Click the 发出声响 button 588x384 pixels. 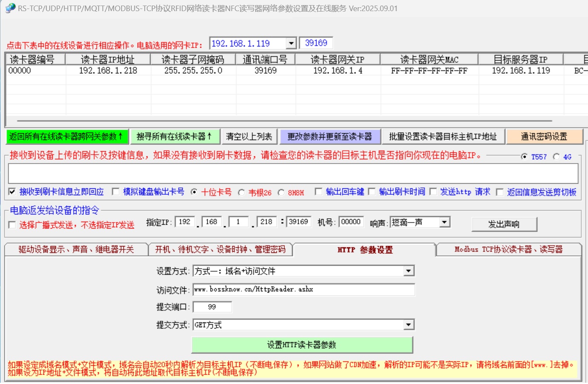point(504,224)
